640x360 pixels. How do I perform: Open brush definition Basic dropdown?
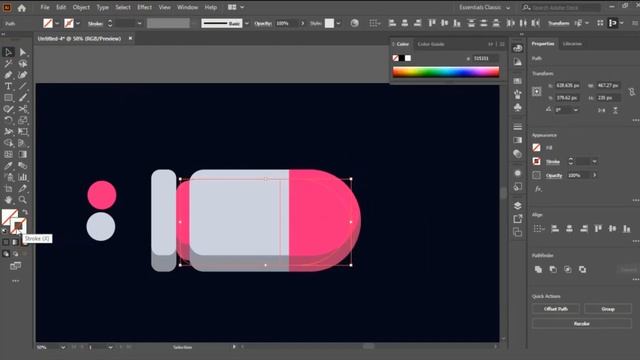pos(246,24)
